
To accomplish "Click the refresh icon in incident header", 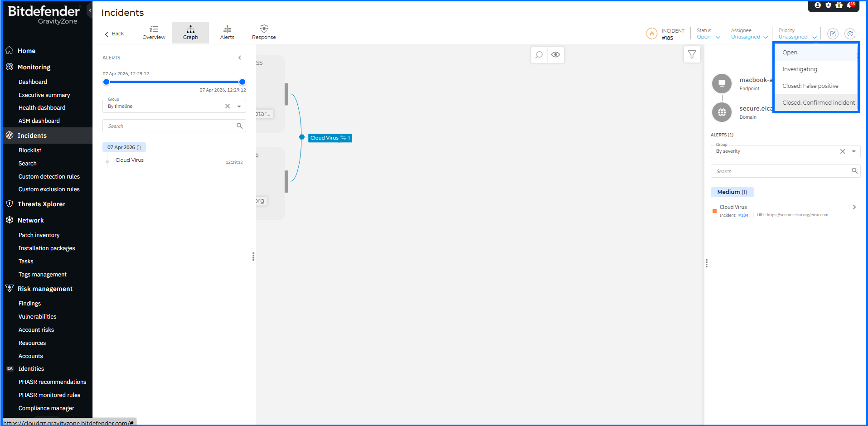I will pos(850,34).
